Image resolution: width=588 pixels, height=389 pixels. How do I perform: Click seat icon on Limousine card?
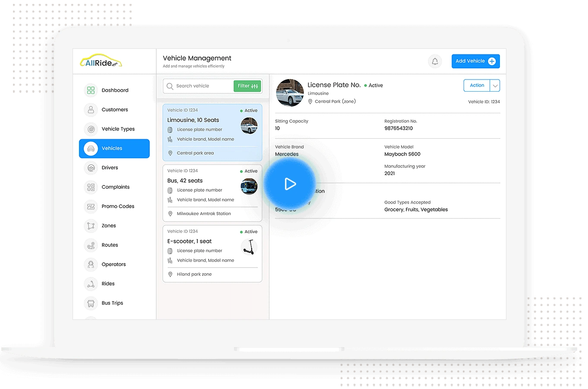click(x=170, y=139)
